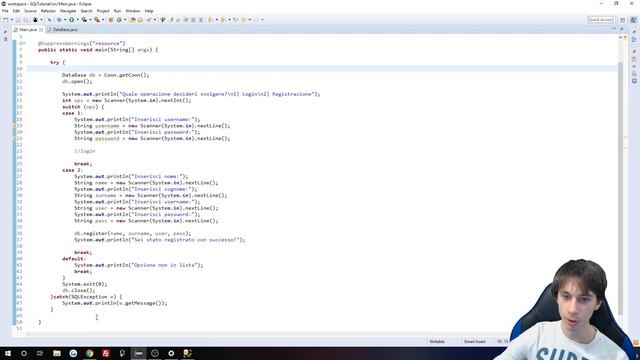Restore the Outline view from right trim
The width and height of the screenshot is (640, 360).
[634, 40]
